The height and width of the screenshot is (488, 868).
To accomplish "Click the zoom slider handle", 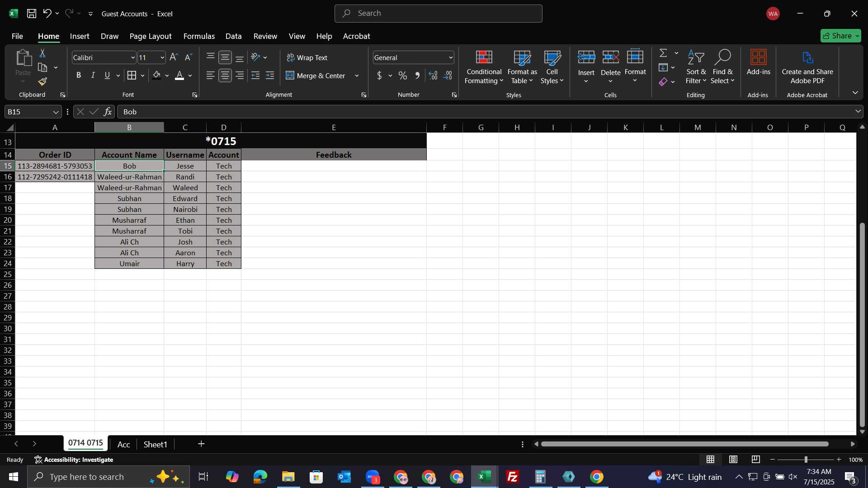I will pos(806,460).
